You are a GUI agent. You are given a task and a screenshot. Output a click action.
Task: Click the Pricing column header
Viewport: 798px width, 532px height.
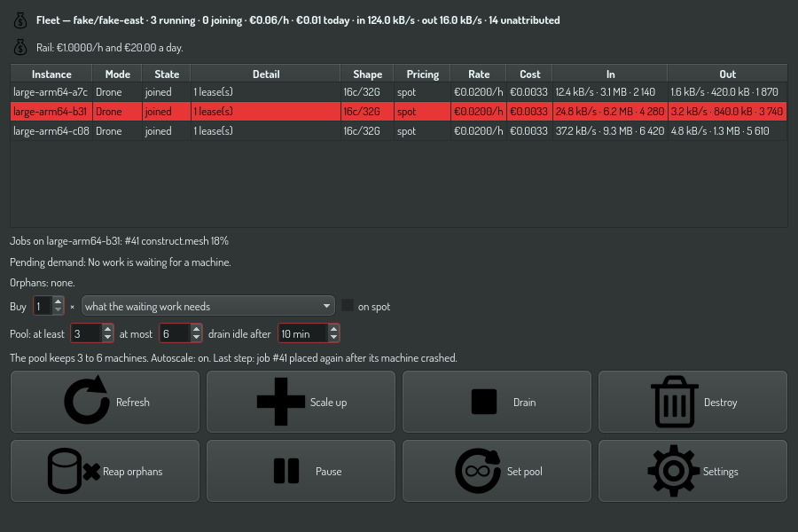(422, 74)
